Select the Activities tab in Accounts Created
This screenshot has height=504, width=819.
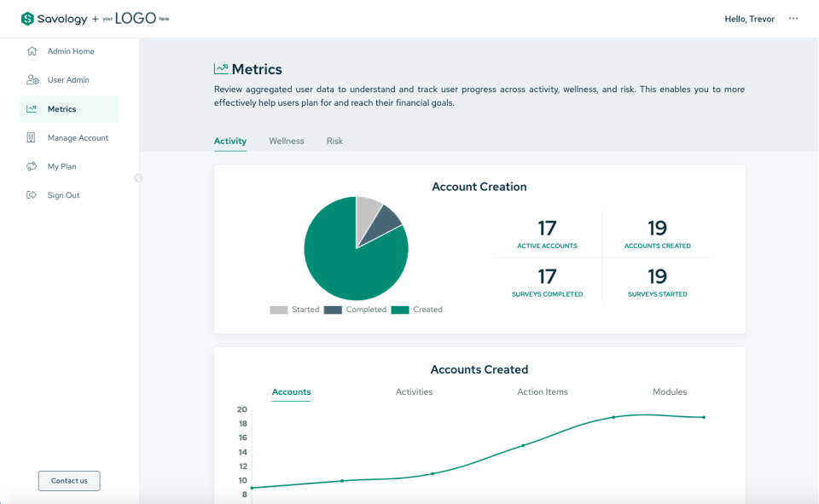414,391
